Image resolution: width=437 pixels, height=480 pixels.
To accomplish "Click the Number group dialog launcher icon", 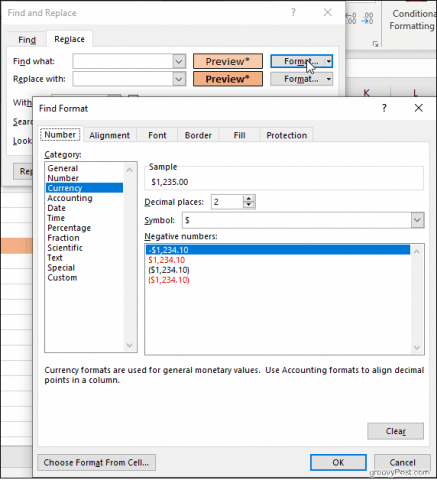I will [375, 44].
